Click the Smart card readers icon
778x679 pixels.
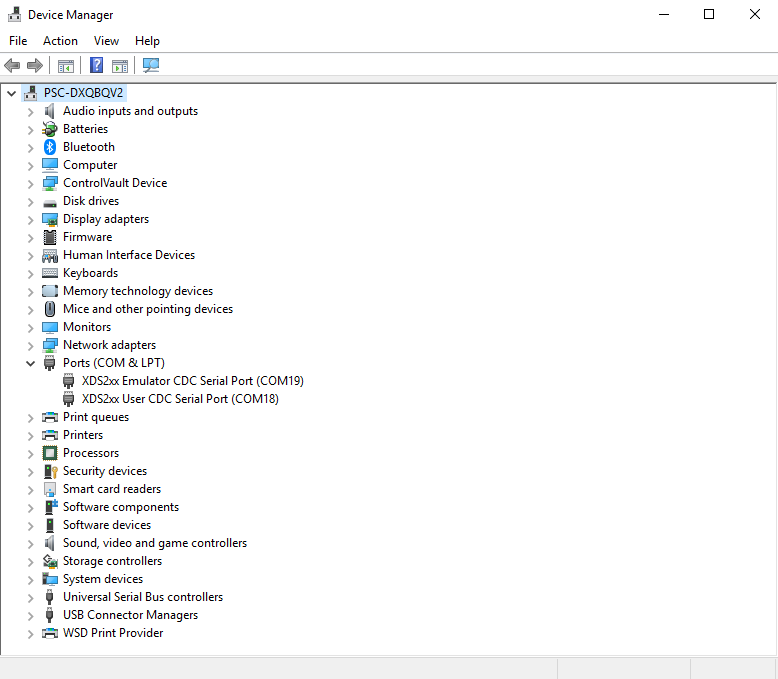[50, 489]
